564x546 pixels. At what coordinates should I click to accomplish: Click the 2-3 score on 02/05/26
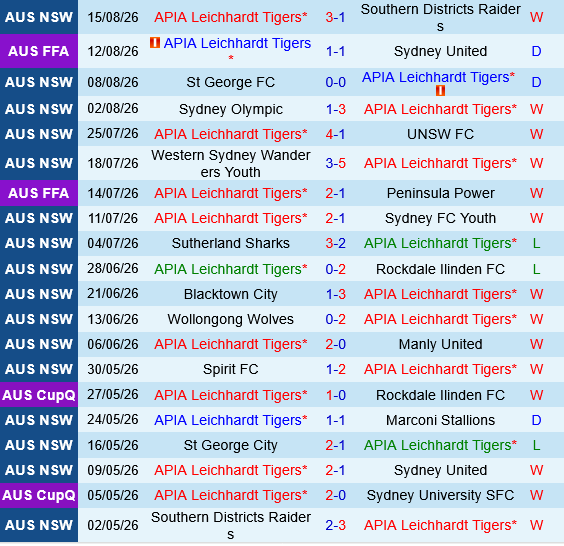(x=335, y=525)
